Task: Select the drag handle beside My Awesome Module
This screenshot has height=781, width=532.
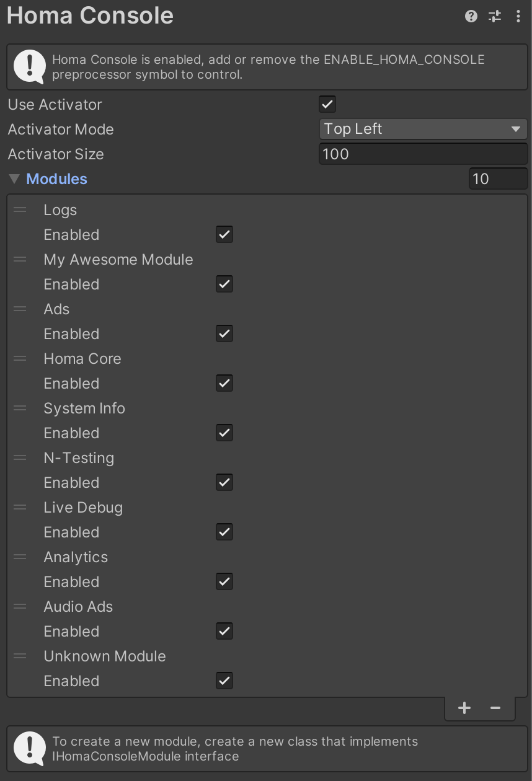Action: (x=20, y=260)
